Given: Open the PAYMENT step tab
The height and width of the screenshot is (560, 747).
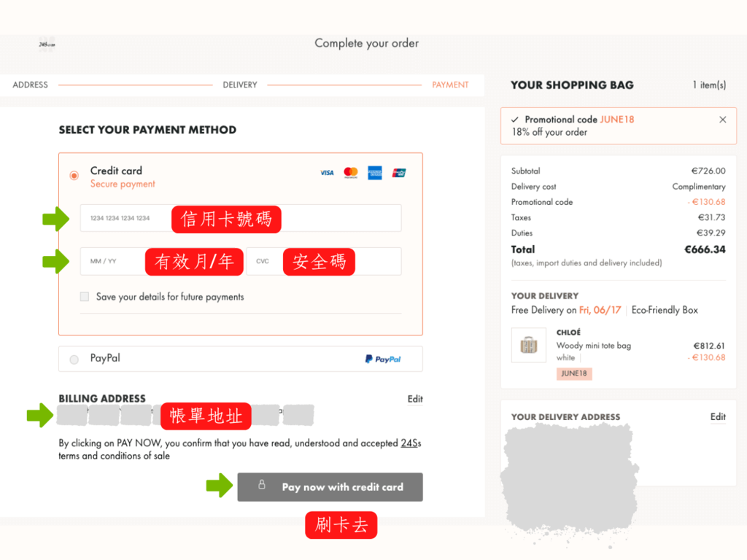Looking at the screenshot, I should [x=450, y=85].
